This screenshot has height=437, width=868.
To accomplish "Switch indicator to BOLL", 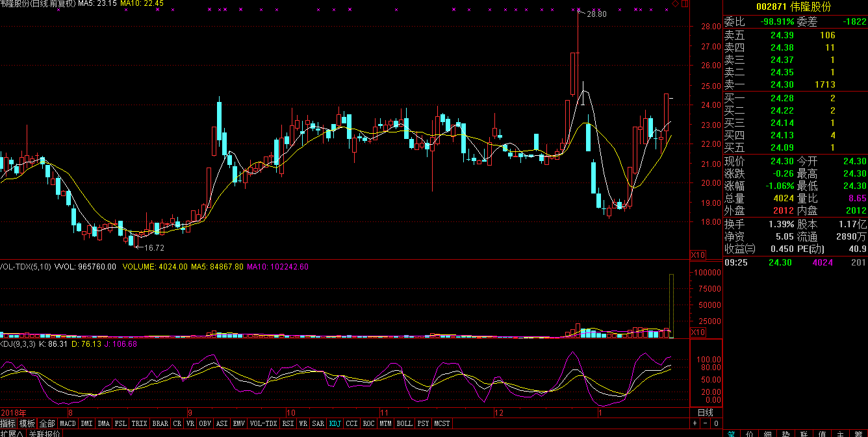I will (x=404, y=423).
